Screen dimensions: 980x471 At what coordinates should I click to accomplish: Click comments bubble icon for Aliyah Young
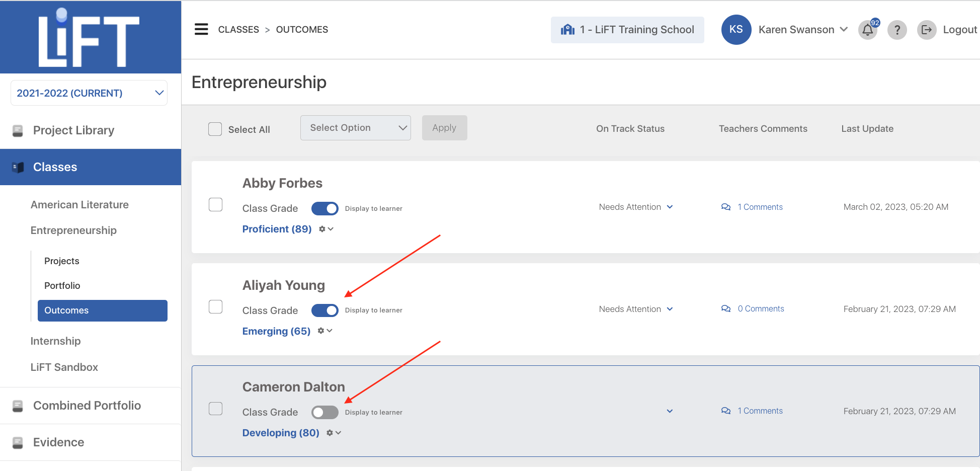726,309
